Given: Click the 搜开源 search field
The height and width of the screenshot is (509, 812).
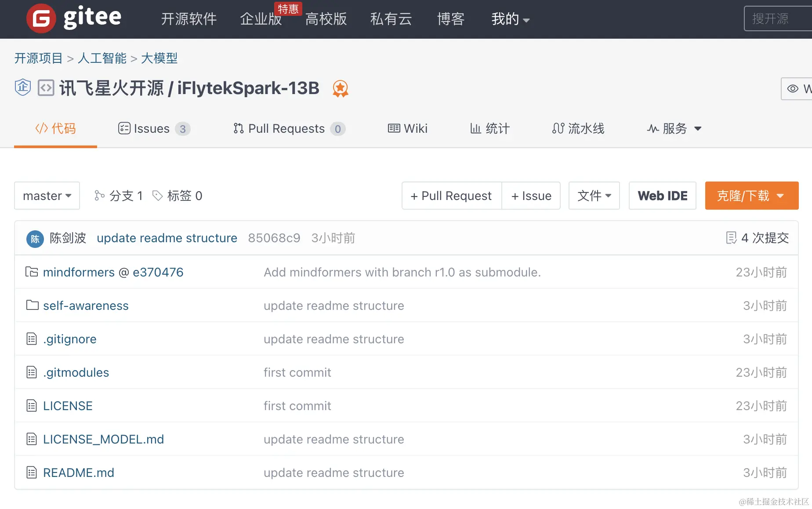Looking at the screenshot, I should click(x=778, y=18).
